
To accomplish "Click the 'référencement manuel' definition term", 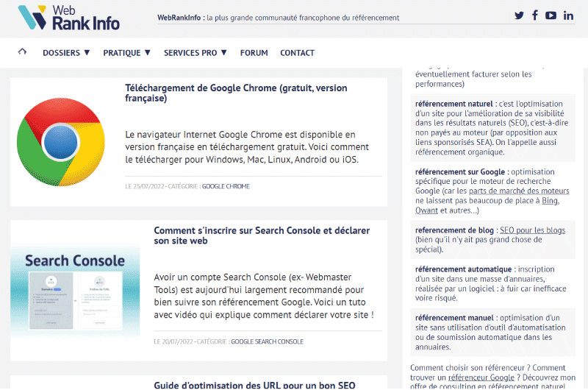I will click(x=454, y=318).
